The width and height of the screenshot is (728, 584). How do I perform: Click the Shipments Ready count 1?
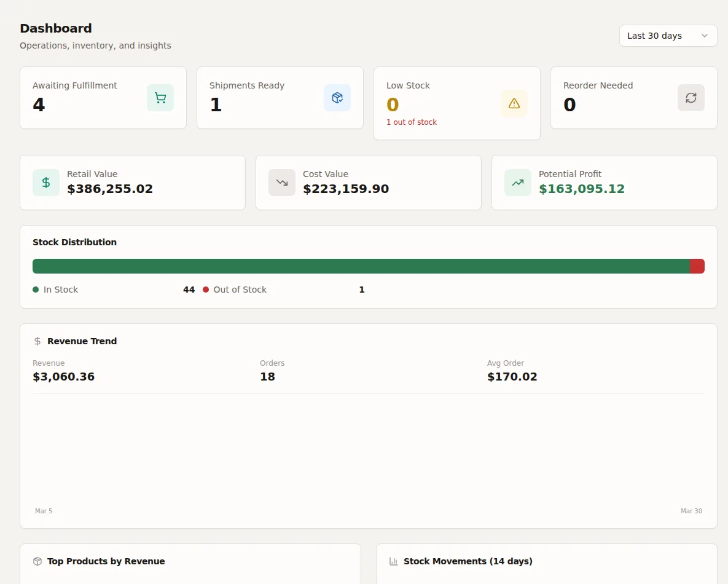216,105
